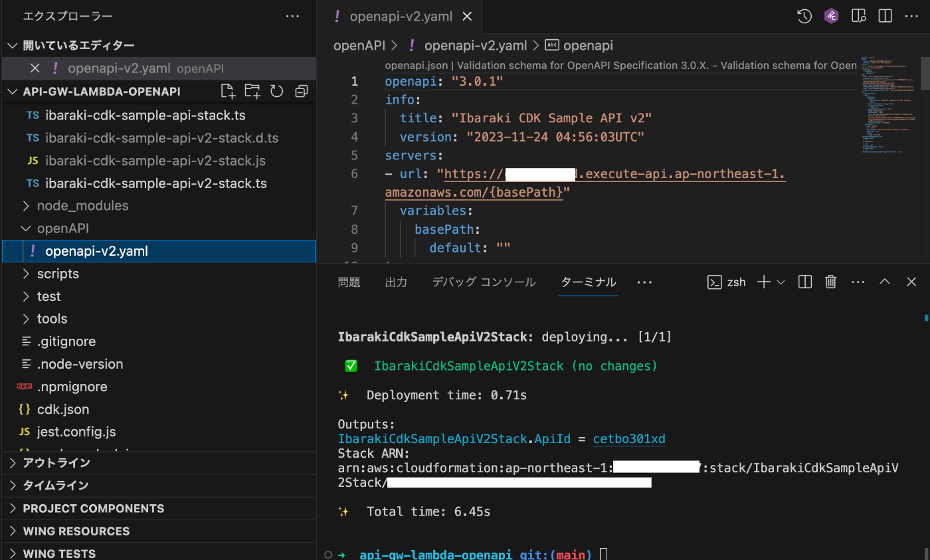This screenshot has width=930, height=560.
Task: Click New File icon in explorer header
Action: [x=228, y=91]
